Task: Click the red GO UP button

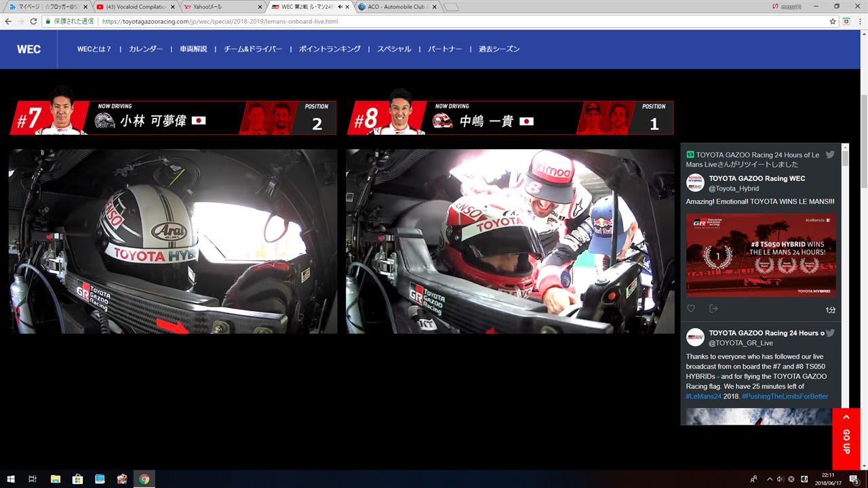Action: point(846,439)
